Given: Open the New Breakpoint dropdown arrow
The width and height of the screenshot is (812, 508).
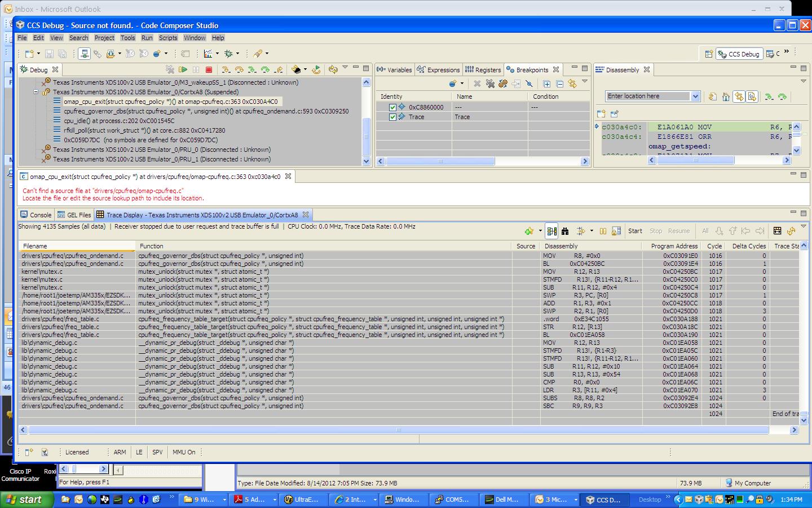Looking at the screenshot, I should click(x=462, y=84).
